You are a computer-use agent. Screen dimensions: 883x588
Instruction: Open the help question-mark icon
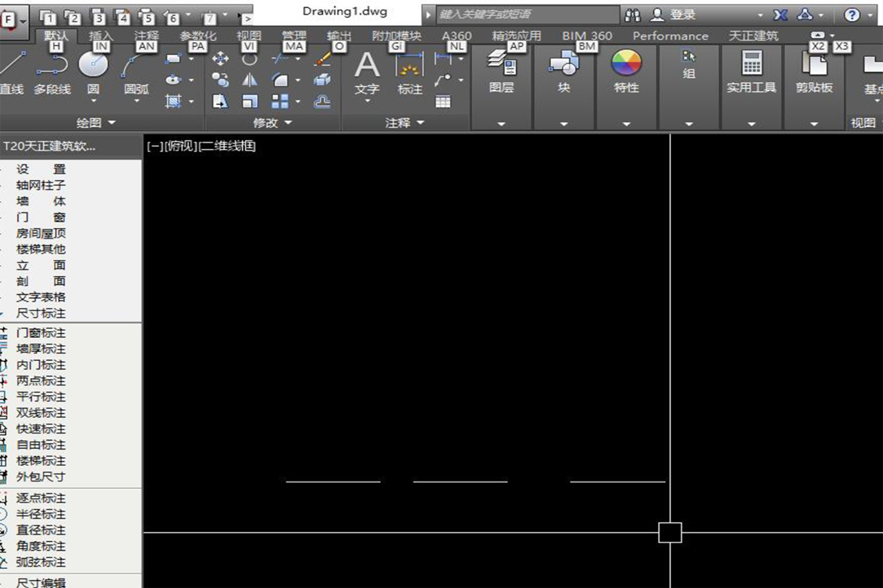pyautogui.click(x=852, y=15)
